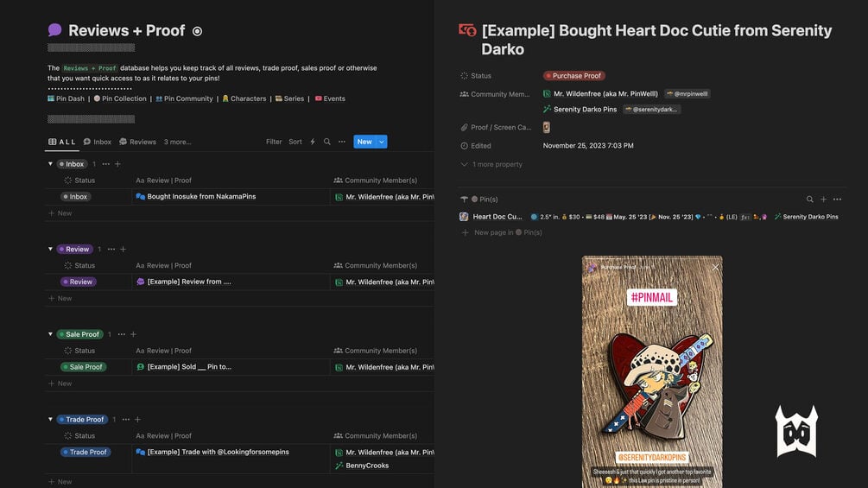Add new entry via plus in Inbox group
Image resolution: width=868 pixels, height=488 pixels.
coord(118,164)
